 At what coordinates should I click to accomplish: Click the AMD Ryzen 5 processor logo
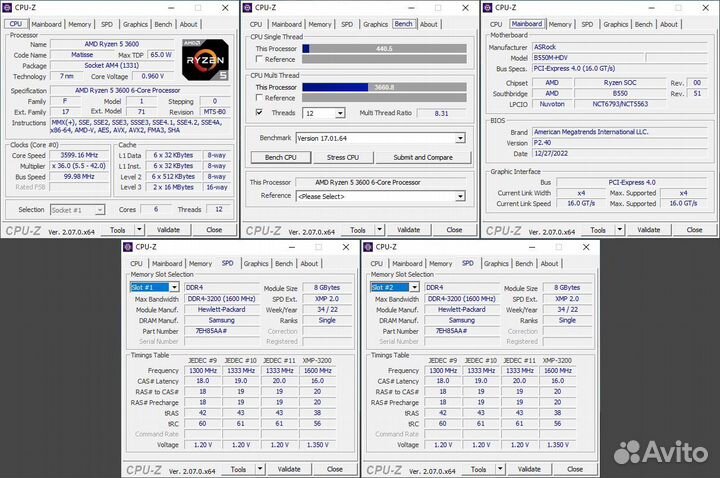(205, 60)
